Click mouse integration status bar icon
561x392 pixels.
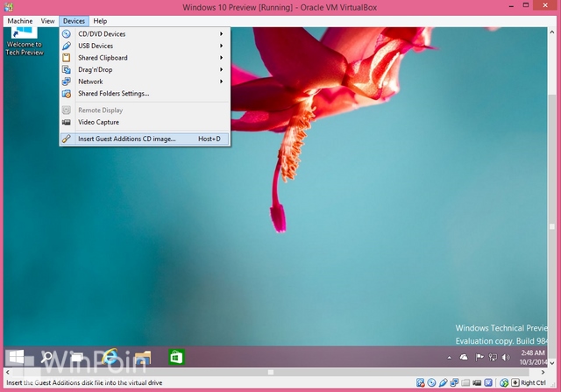tap(504, 382)
